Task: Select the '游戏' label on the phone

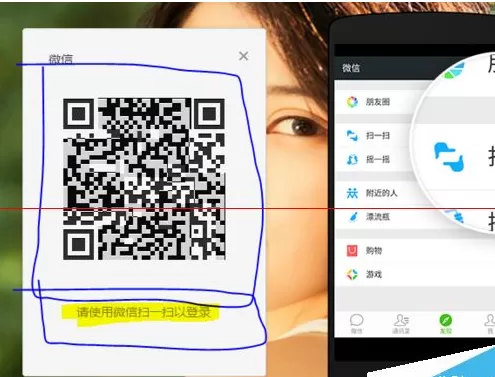Action: coord(374,274)
